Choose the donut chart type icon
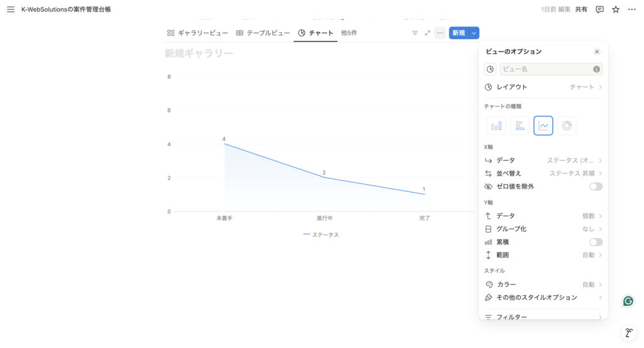This screenshot has width=644, height=348. pyautogui.click(x=567, y=126)
